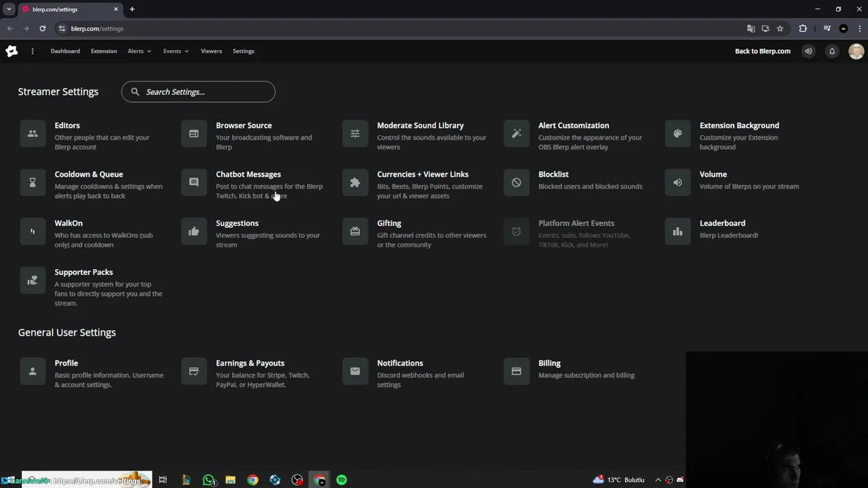Click the General User Settings heading

click(x=67, y=332)
